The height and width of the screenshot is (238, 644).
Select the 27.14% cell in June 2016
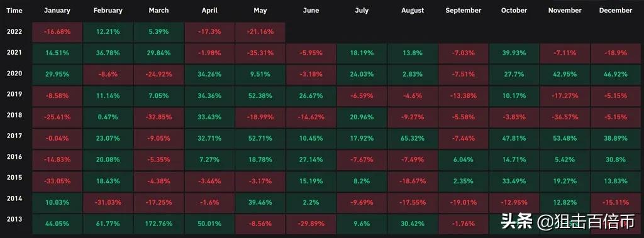(x=311, y=160)
